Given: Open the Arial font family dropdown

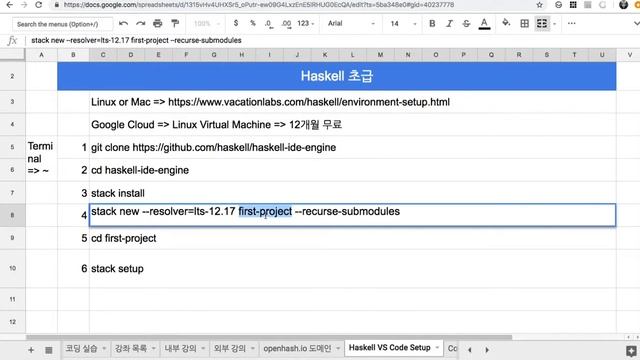Looking at the screenshot, I should click(x=351, y=24).
